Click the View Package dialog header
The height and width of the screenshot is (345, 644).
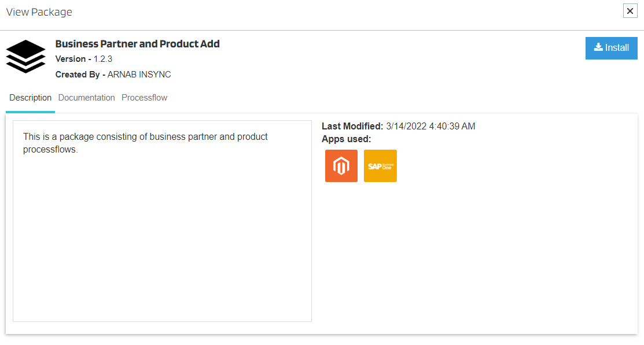pos(39,12)
